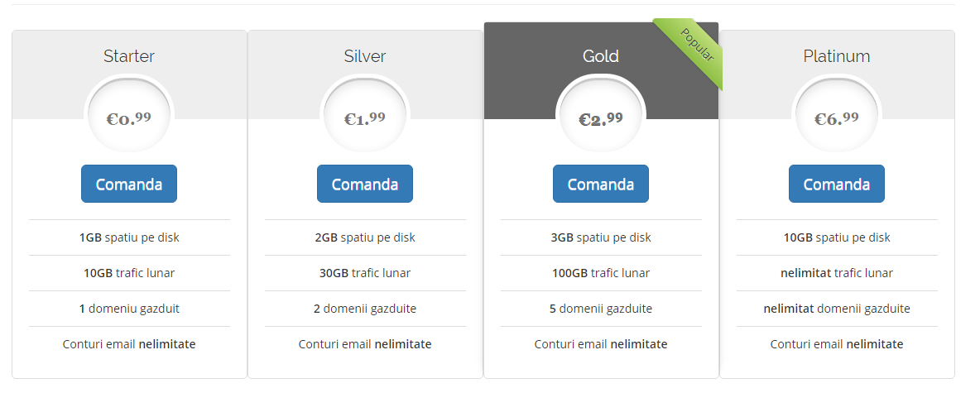The image size is (980, 393).
Task: Click the 5 domenii gazduite feature
Action: (x=601, y=309)
